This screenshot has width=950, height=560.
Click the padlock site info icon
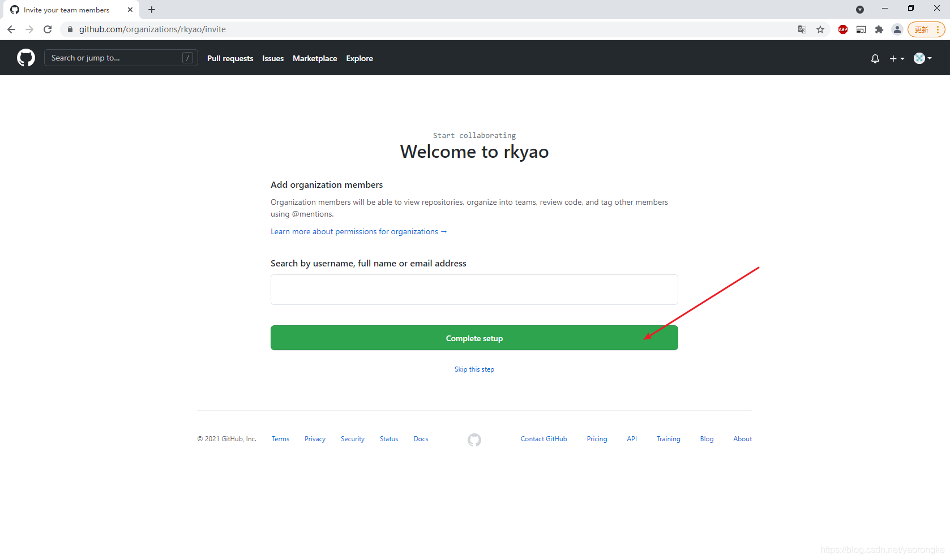[x=70, y=29]
